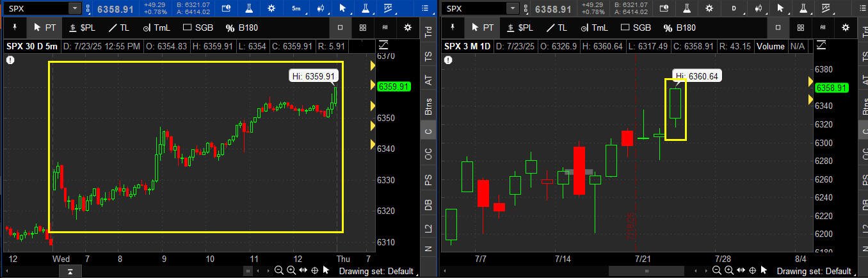Open the left chart's gear settings in the blue toolbar
Viewport: 868px width, 278px height.
tap(271, 8)
